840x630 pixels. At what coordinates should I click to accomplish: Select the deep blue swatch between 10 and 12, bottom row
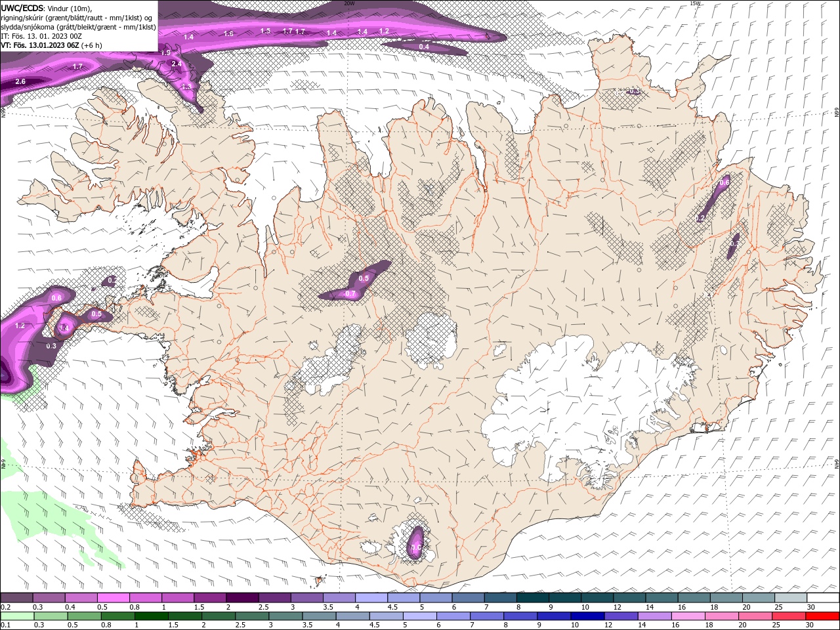click(x=587, y=616)
